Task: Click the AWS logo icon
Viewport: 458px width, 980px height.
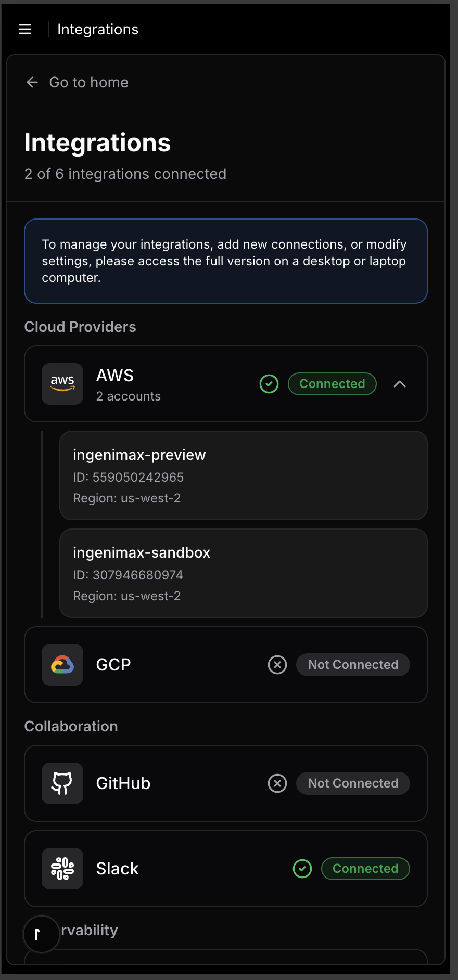Action: point(62,384)
